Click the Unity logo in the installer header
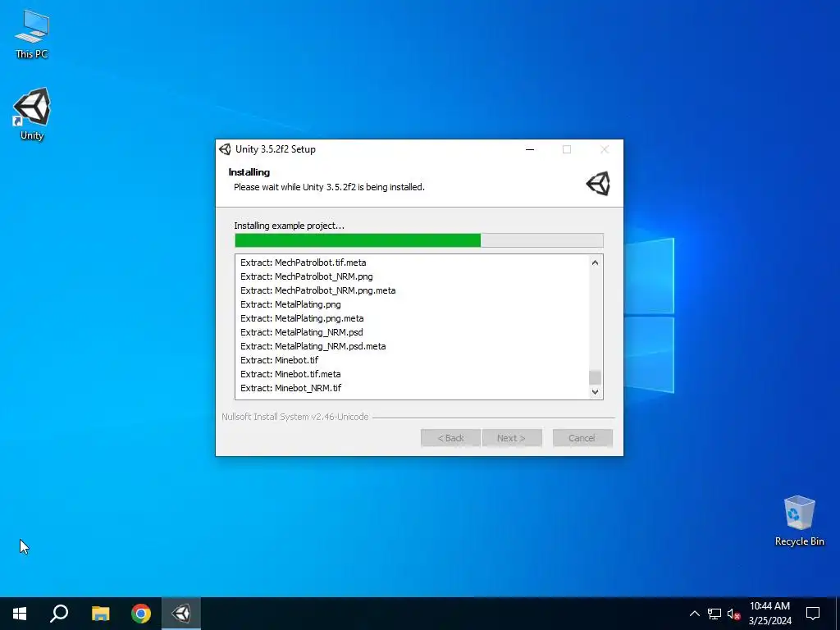 point(598,184)
